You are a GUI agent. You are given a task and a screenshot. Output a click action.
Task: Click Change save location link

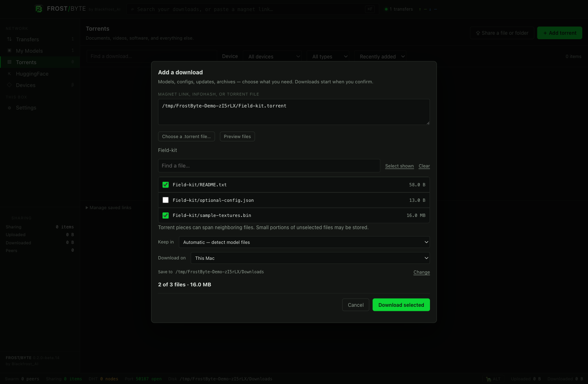click(421, 272)
